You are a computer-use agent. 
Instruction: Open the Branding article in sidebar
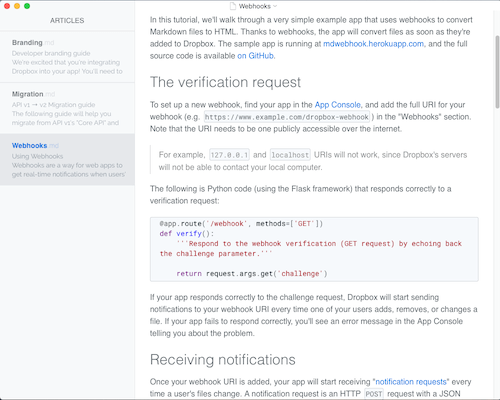67,57
